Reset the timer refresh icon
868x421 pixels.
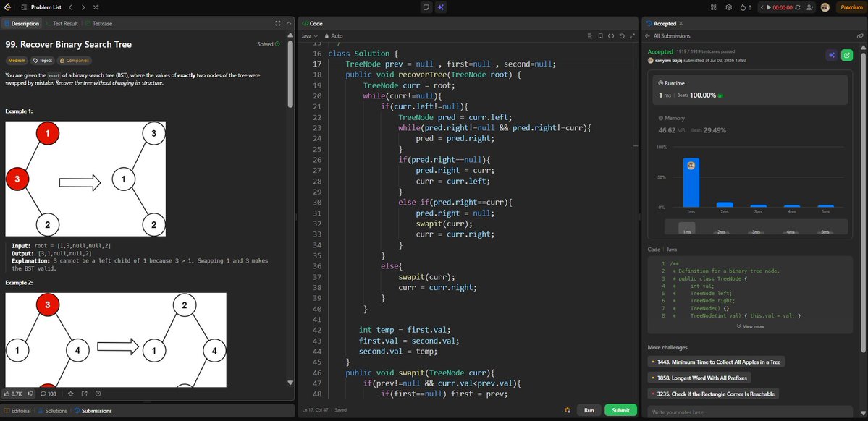coord(798,7)
